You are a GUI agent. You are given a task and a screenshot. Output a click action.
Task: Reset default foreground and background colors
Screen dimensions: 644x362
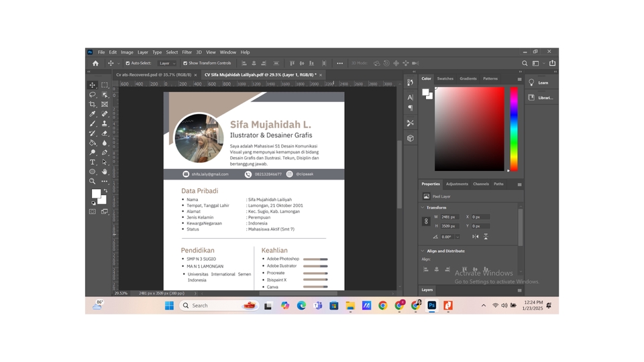pos(93,202)
